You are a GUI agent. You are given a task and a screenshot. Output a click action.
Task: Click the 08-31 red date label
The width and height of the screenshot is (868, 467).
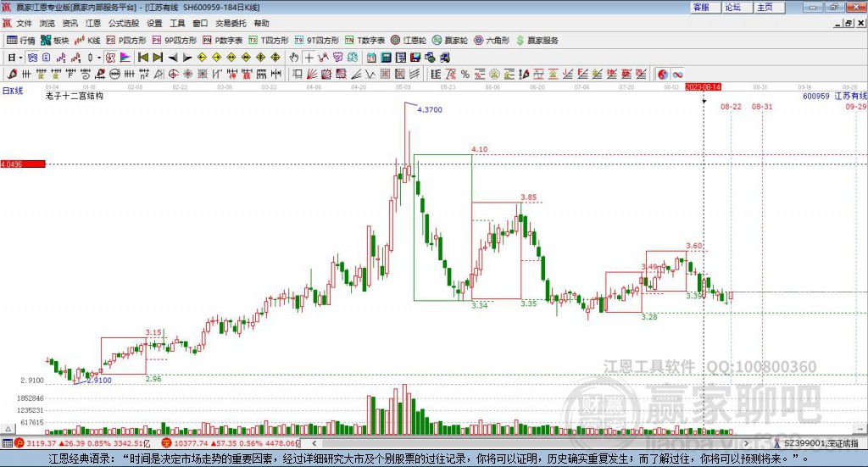pyautogui.click(x=762, y=106)
